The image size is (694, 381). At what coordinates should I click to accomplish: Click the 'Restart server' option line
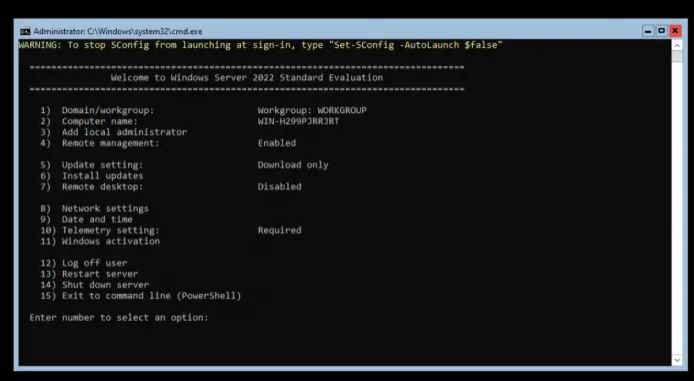click(x=89, y=274)
